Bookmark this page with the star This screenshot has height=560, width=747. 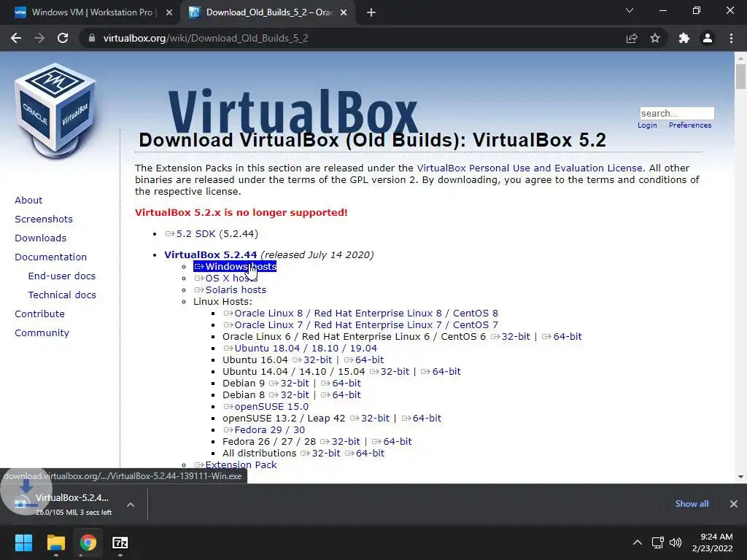click(x=655, y=38)
